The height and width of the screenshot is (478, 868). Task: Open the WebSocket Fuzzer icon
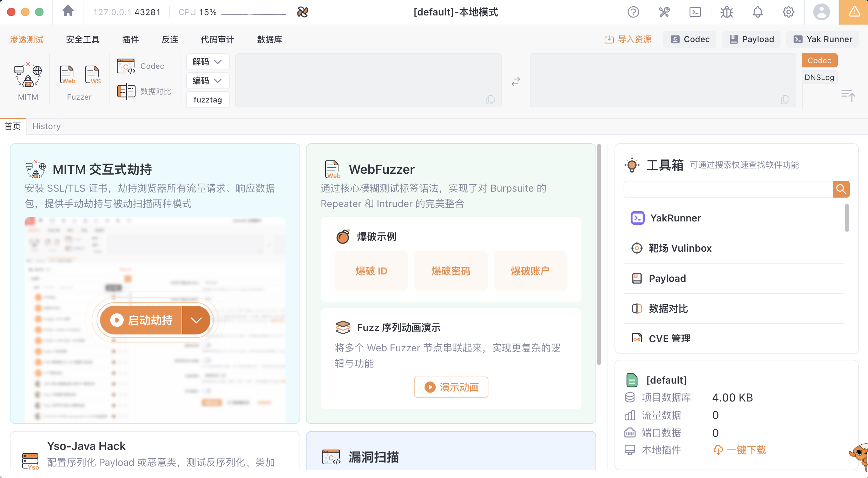(93, 75)
